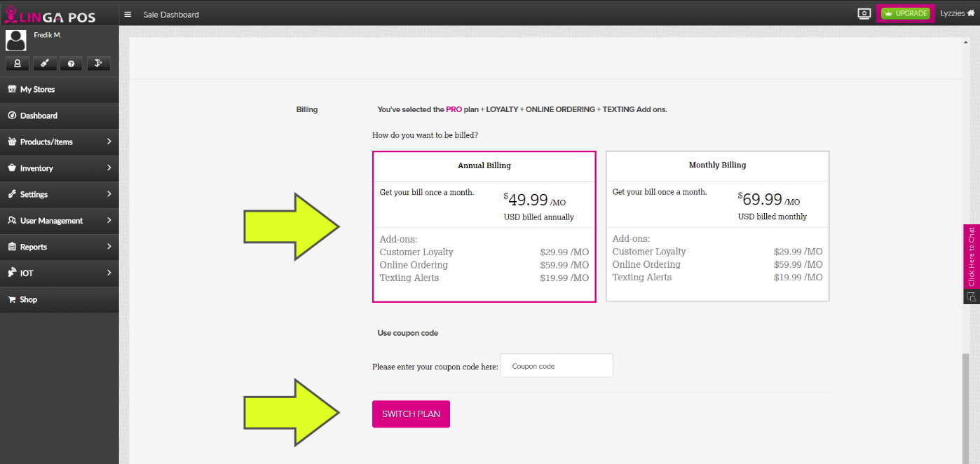This screenshot has width=980, height=464.
Task: Click the $49.99 /MO annual price
Action: [535, 200]
